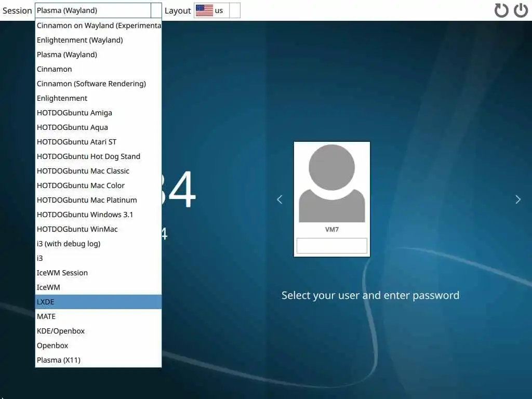This screenshot has width=532, height=399.
Task: Select Cinnamon (Software Rendering) session
Action: click(x=98, y=84)
